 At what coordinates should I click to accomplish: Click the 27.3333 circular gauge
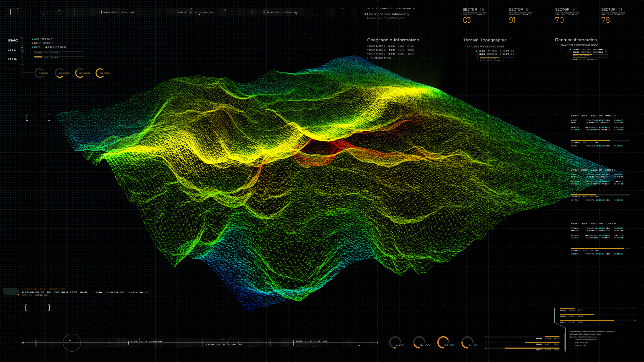point(59,73)
